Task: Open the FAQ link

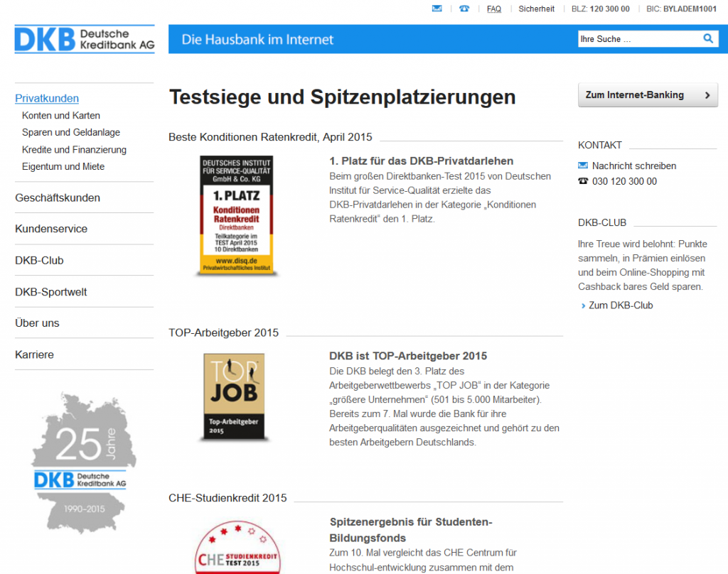Action: [494, 9]
